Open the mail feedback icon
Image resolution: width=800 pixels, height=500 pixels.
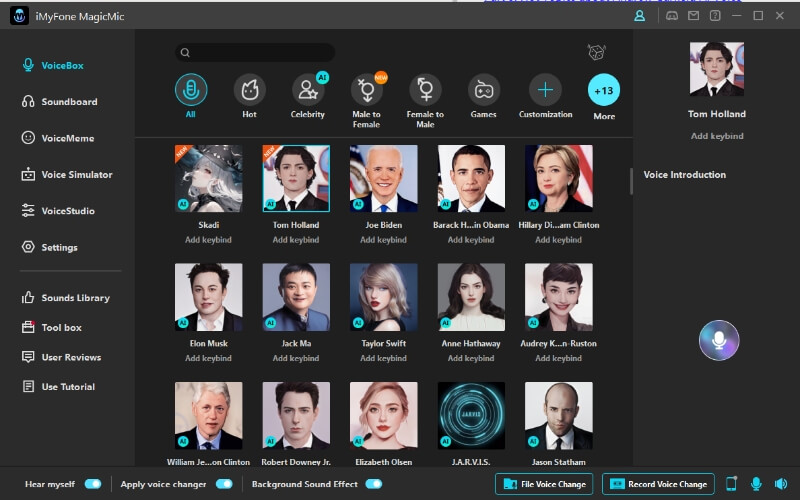coord(693,16)
